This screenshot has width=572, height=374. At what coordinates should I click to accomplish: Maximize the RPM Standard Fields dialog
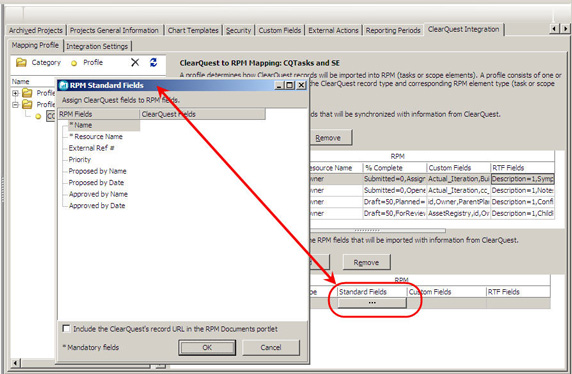tap(290, 85)
